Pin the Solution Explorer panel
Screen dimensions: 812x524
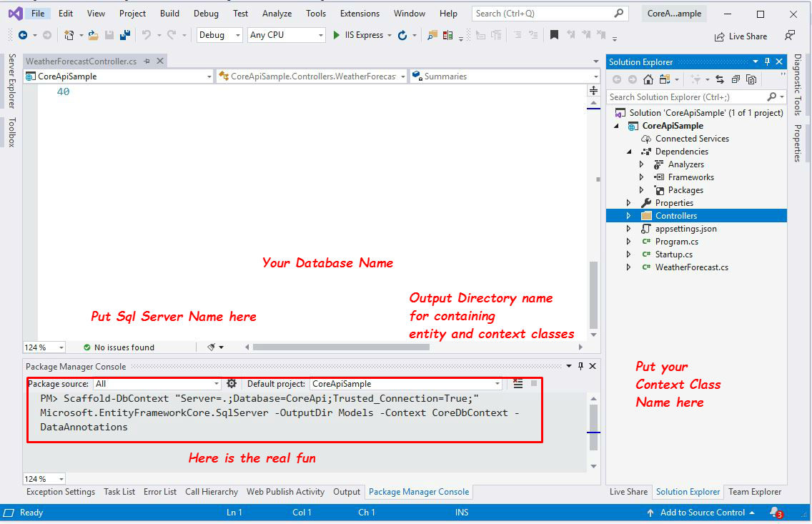(x=767, y=61)
